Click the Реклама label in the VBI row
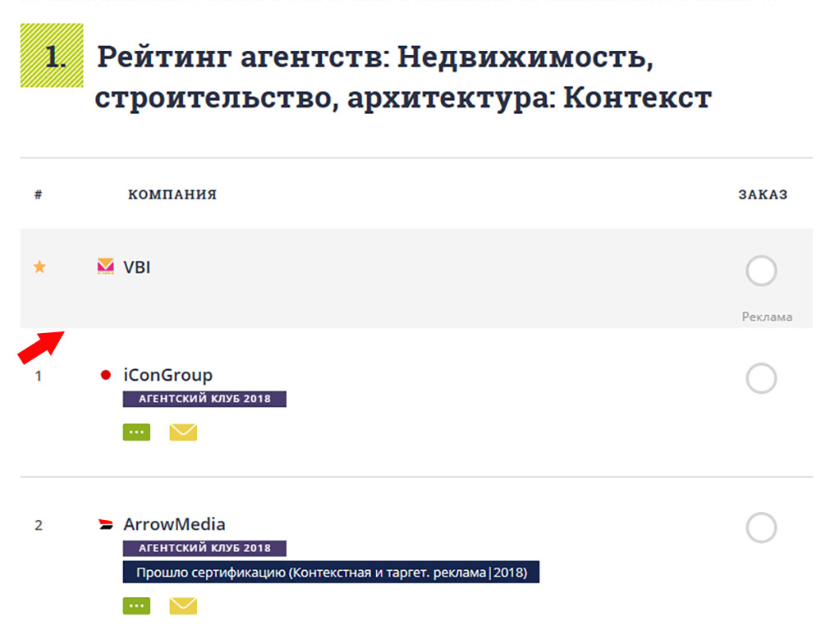Image resolution: width=821 pixels, height=644 pixels. click(767, 317)
